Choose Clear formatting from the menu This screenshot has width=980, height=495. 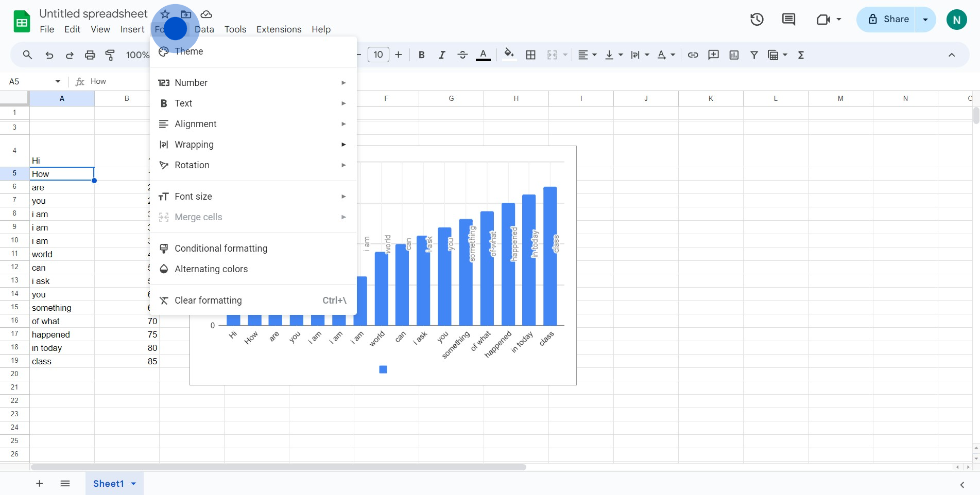[208, 300]
